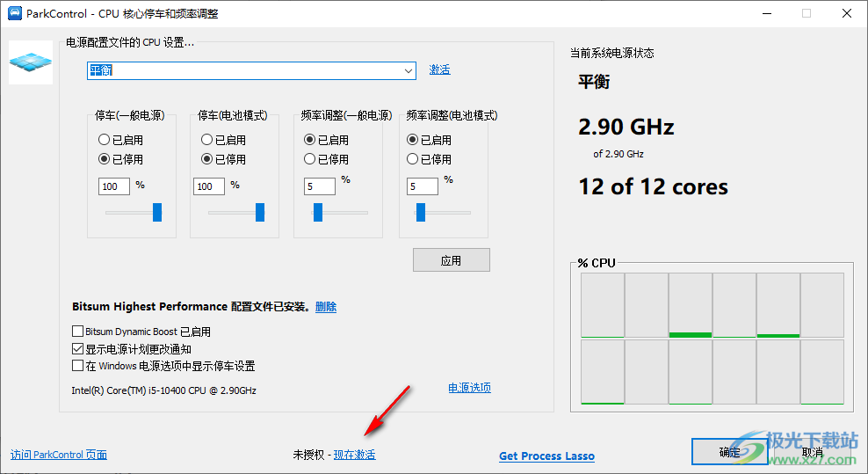The height and width of the screenshot is (474, 868).
Task: Click the 删除 link after Bitsum Highest Performance
Action: pos(325,307)
